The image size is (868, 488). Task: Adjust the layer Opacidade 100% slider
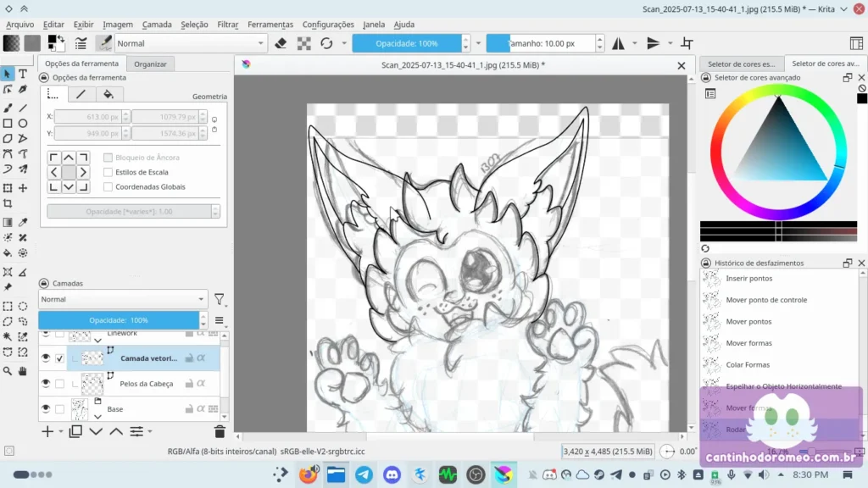tap(119, 320)
